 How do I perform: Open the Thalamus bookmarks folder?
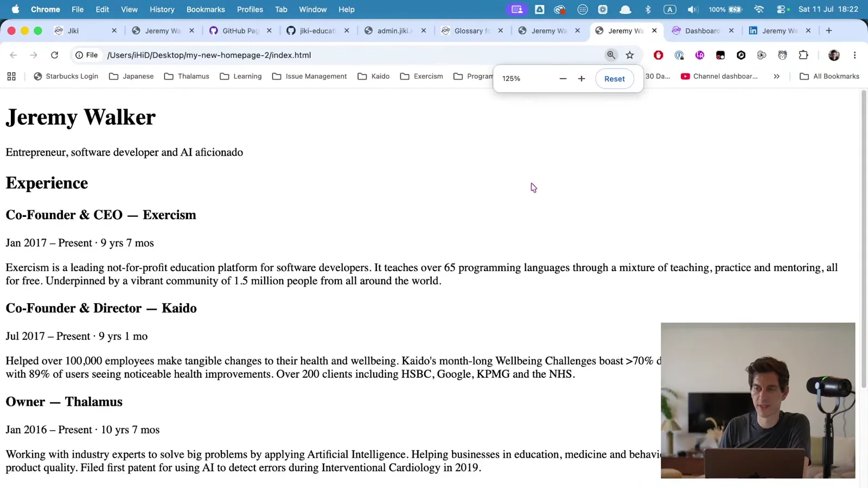(x=187, y=76)
